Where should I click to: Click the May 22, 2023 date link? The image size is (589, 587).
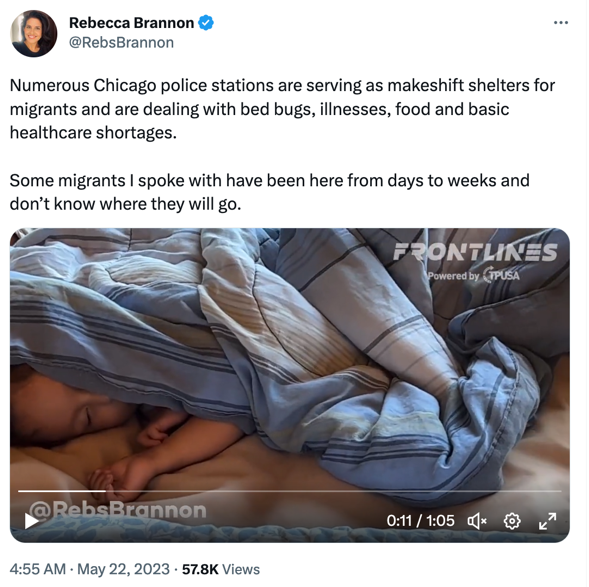point(123,569)
